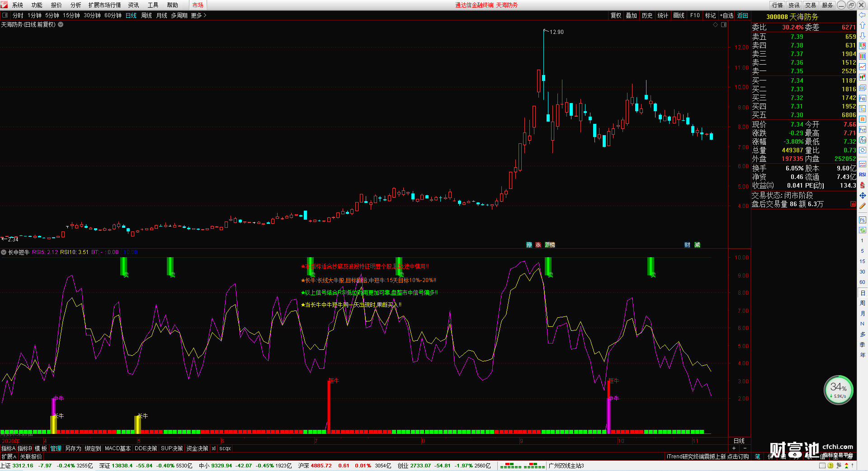Click the blue down arrow sidebar icon
The height and width of the screenshot is (471, 868).
pos(863,36)
